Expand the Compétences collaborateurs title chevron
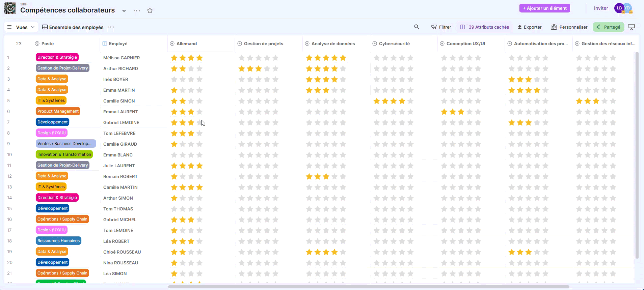The width and height of the screenshot is (644, 290). 124,10
